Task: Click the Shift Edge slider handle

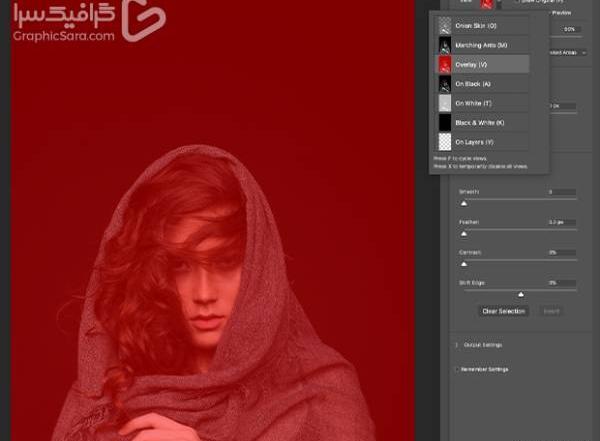Action: (x=521, y=294)
